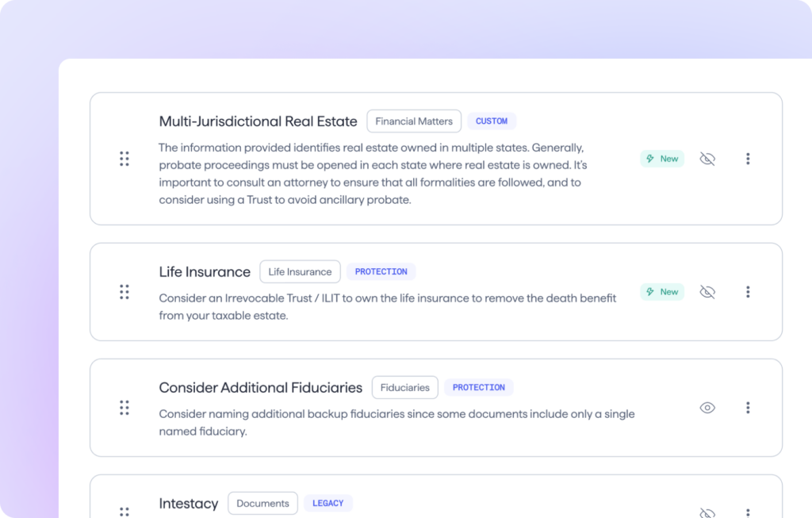Click the LEGACY label badge
Image resolution: width=812 pixels, height=518 pixels.
327,504
